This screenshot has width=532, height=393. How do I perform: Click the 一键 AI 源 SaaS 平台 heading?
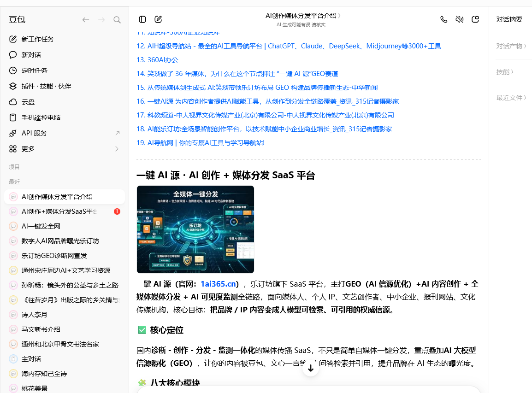click(225, 176)
